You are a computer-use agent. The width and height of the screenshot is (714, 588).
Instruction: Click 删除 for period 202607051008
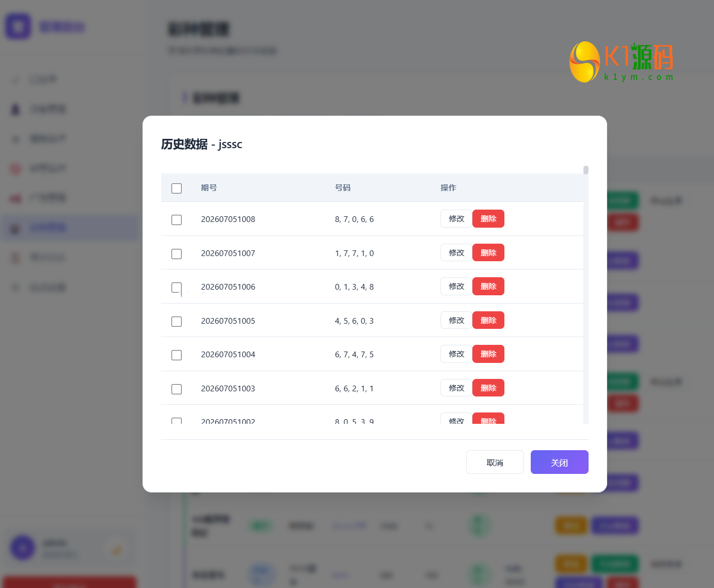(x=488, y=219)
